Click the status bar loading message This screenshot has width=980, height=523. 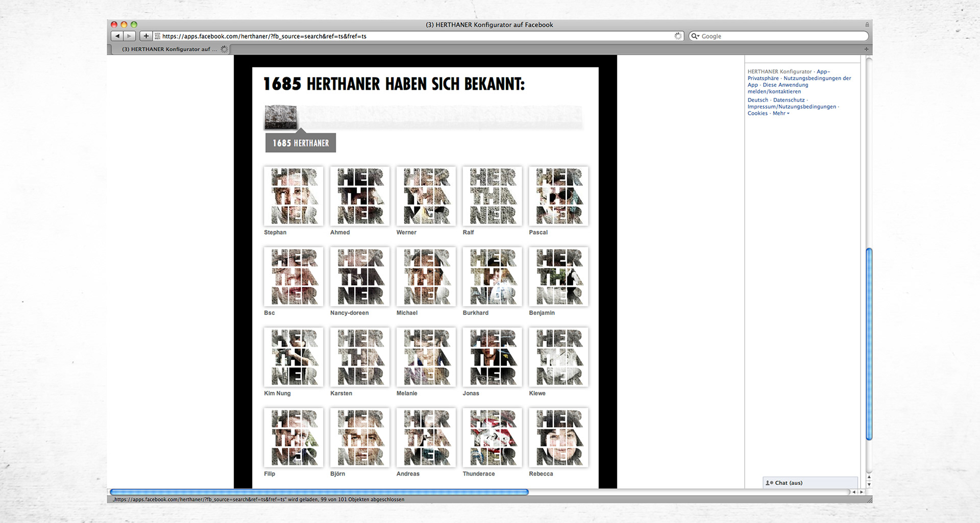(259, 500)
